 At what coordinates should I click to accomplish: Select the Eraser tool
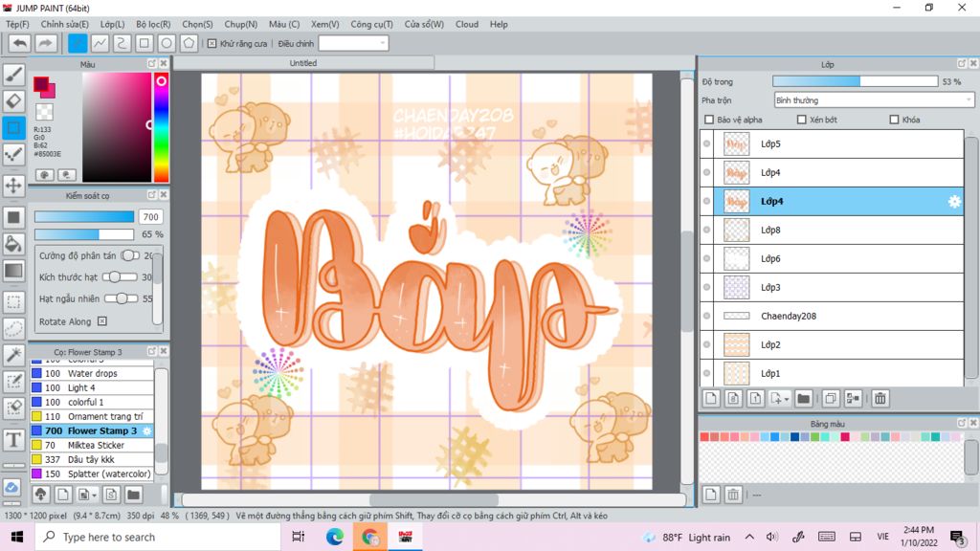[13, 100]
